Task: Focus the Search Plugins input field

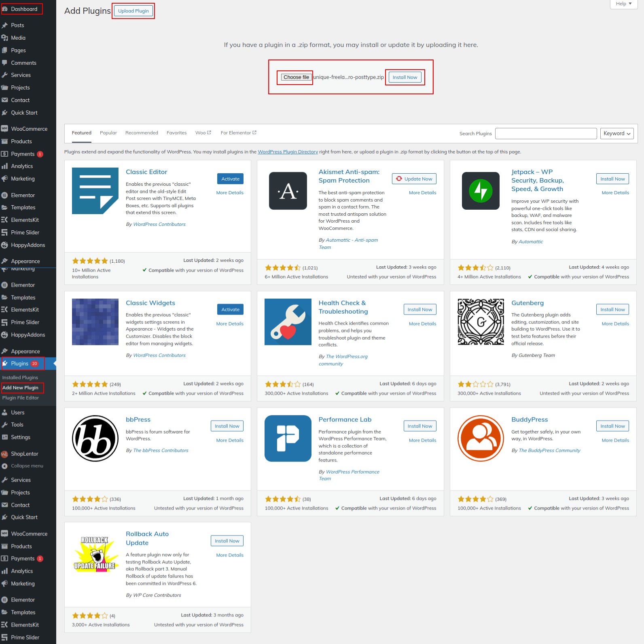Action: [546, 134]
